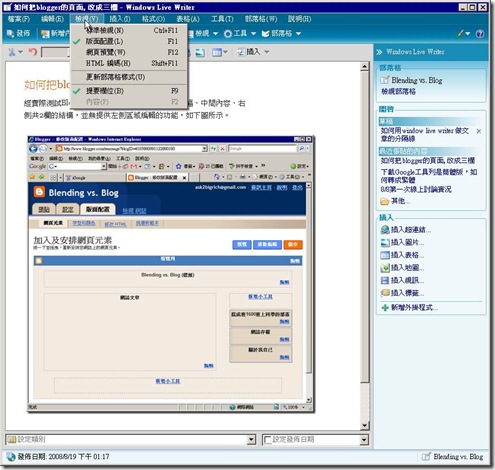Viewport: 495px width, 470px height.
Task: Click the undo arrow icon
Action: (32, 52)
